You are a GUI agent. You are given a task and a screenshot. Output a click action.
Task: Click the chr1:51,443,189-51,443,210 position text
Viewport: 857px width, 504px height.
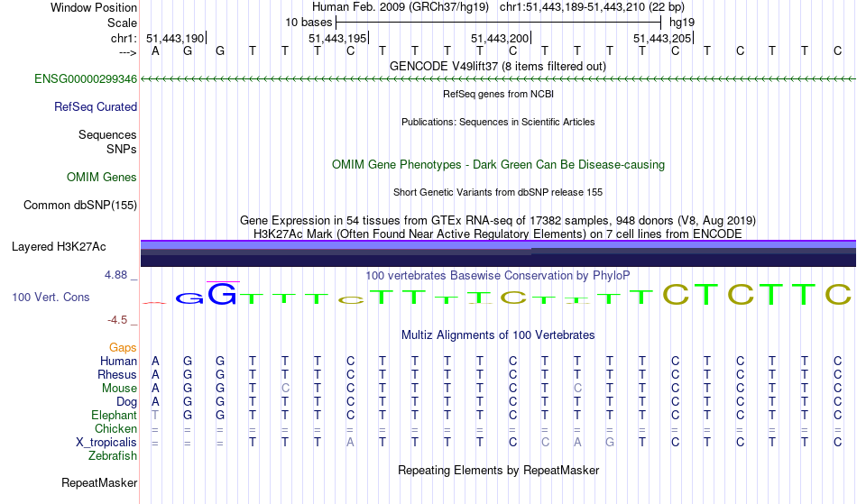pyautogui.click(x=592, y=7)
